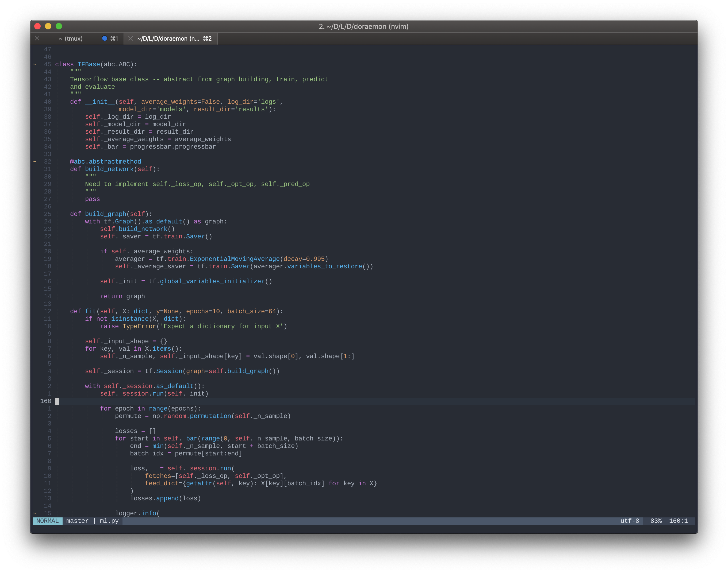Click the ml.py filename in statusline
728x573 pixels.
click(109, 521)
